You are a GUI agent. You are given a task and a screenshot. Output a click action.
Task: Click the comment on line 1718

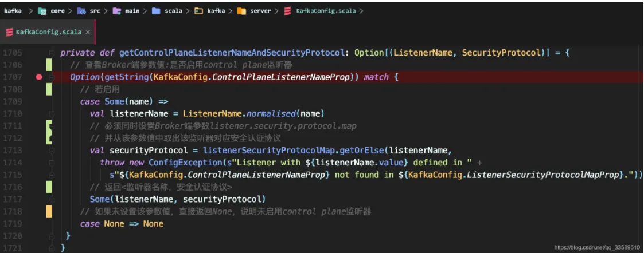(226, 212)
